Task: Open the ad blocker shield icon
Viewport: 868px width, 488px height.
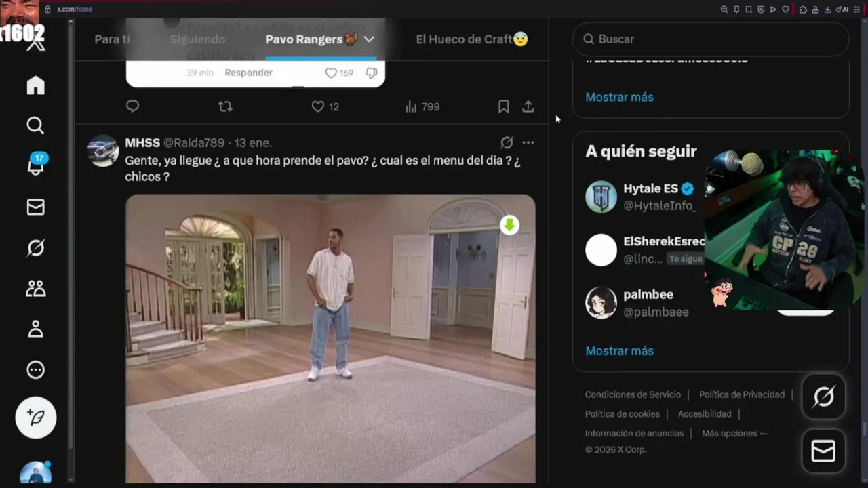Action: coord(761,9)
